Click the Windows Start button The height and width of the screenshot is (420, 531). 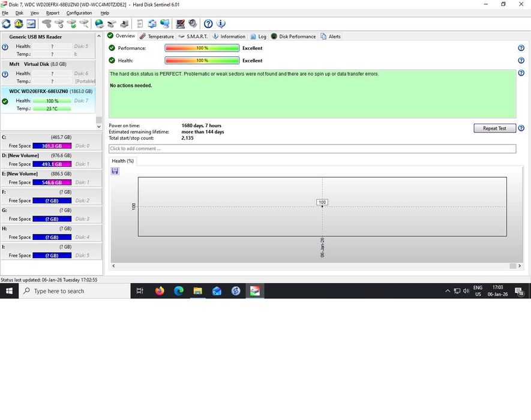pyautogui.click(x=9, y=291)
